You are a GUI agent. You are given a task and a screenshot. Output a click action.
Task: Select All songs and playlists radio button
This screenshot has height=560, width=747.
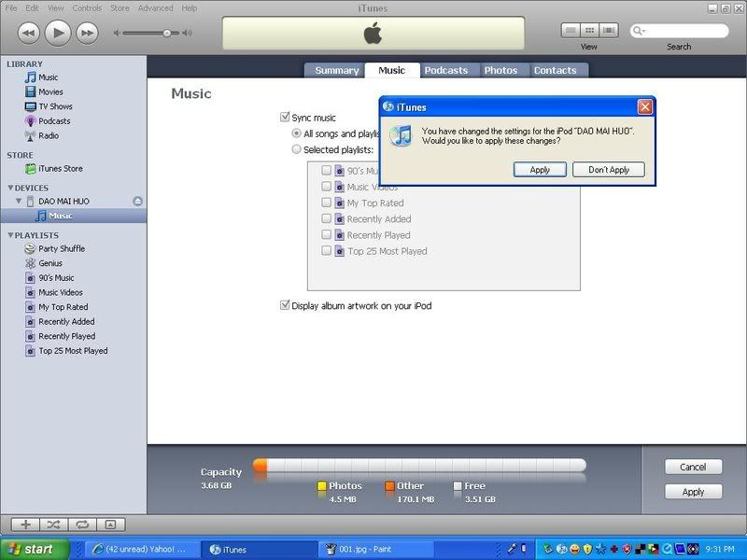pyautogui.click(x=296, y=133)
